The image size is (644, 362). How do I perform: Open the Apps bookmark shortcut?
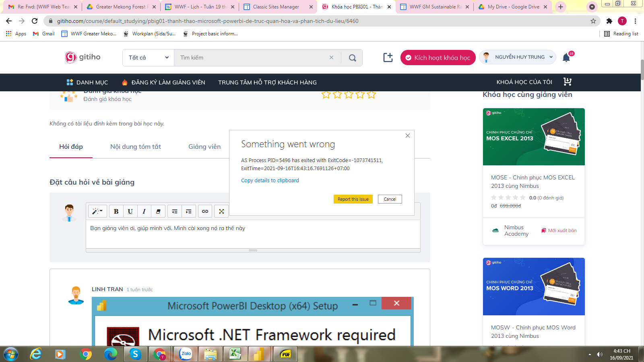[16, 34]
